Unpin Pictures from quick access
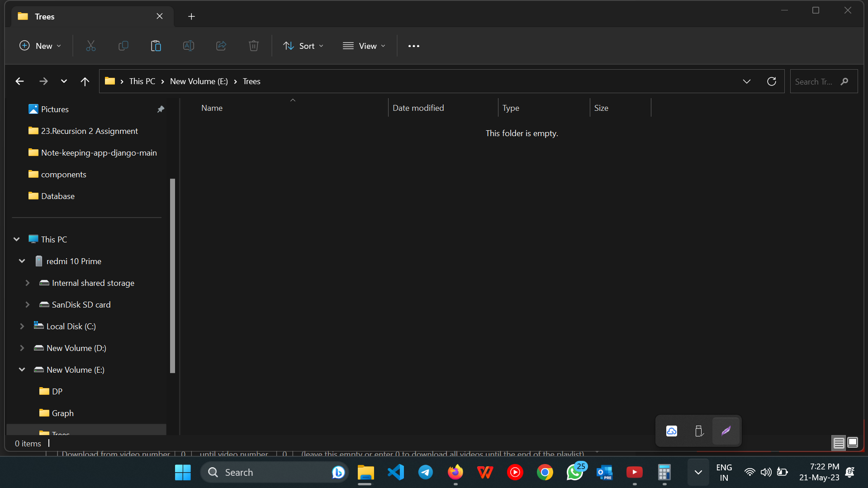This screenshot has height=488, width=868. [161, 109]
